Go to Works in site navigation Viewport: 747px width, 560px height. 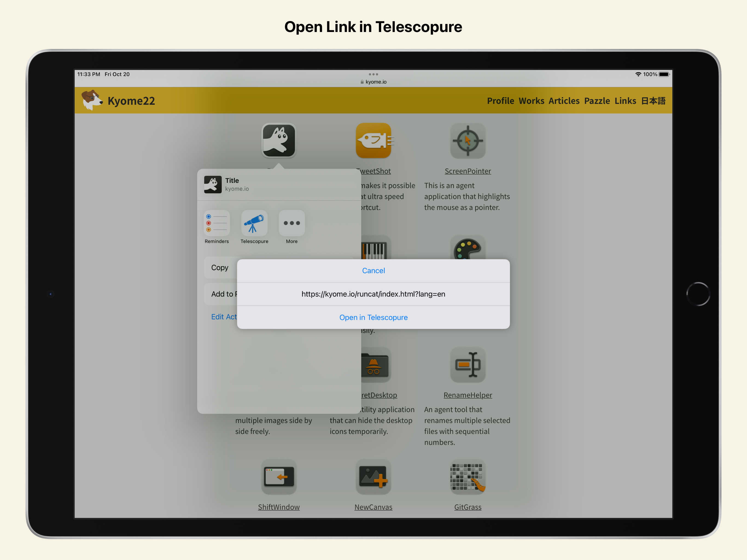pyautogui.click(x=531, y=101)
